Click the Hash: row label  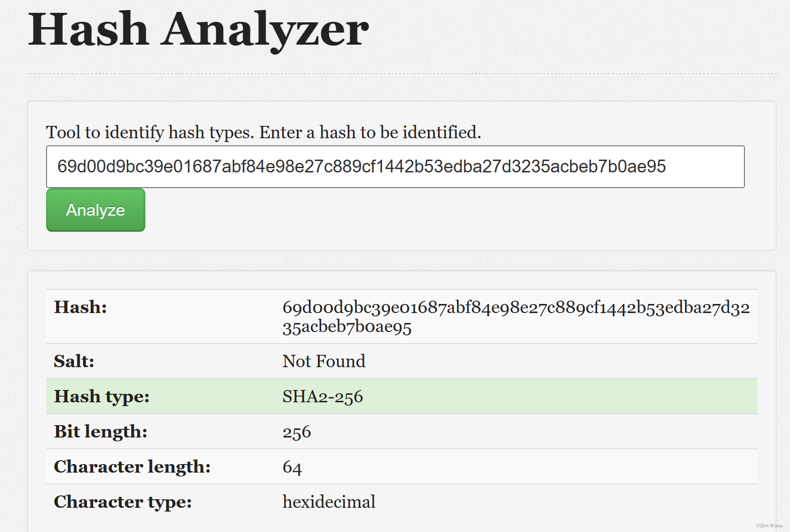click(80, 307)
